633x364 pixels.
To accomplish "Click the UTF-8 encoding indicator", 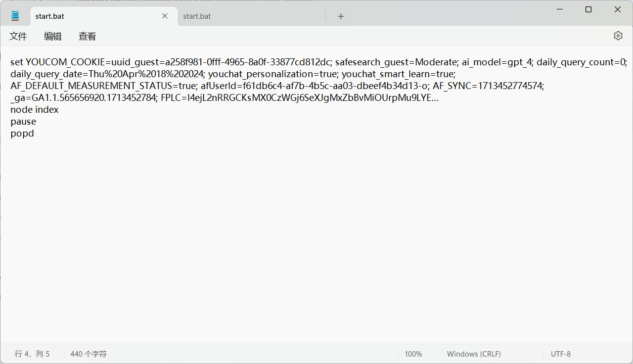I will (x=561, y=354).
